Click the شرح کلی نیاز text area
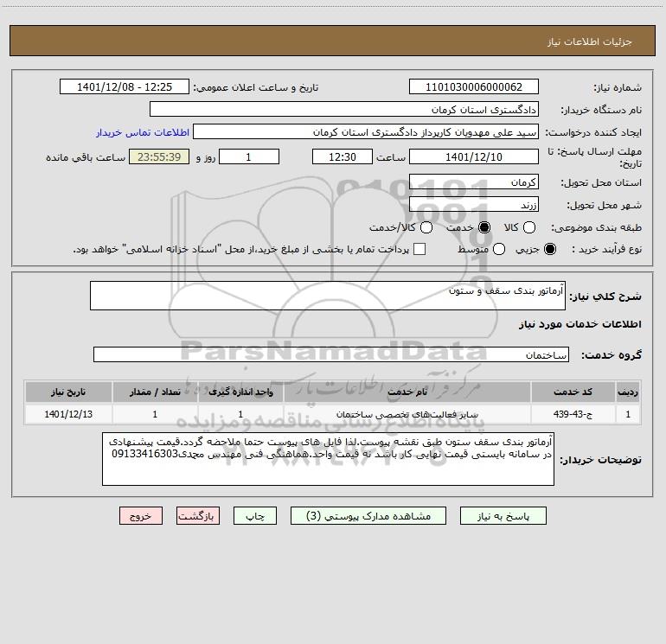The height and width of the screenshot is (644, 666). [x=328, y=296]
